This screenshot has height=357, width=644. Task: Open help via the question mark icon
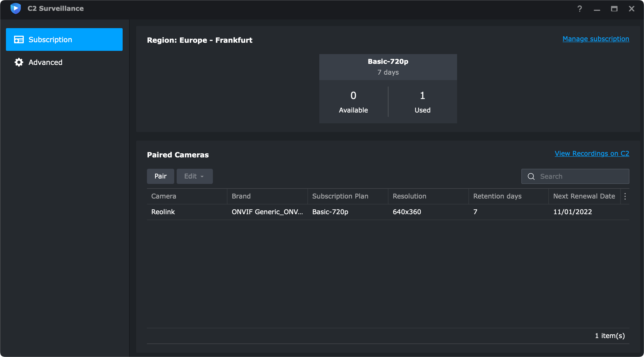click(x=580, y=9)
